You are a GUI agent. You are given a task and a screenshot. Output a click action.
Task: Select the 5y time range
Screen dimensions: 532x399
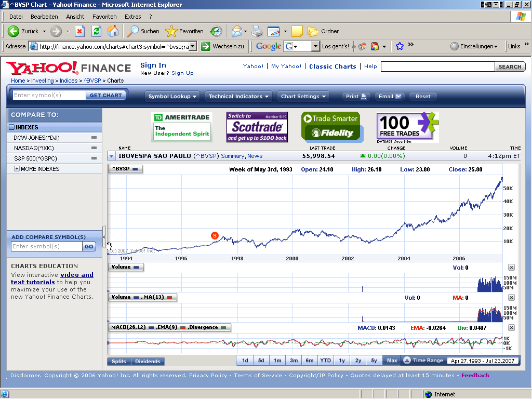(374, 361)
